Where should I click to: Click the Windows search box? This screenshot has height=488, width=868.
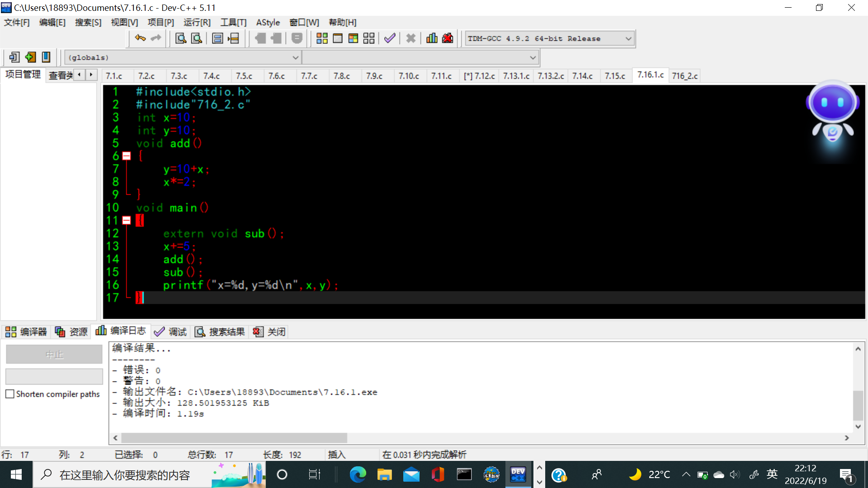pyautogui.click(x=149, y=474)
